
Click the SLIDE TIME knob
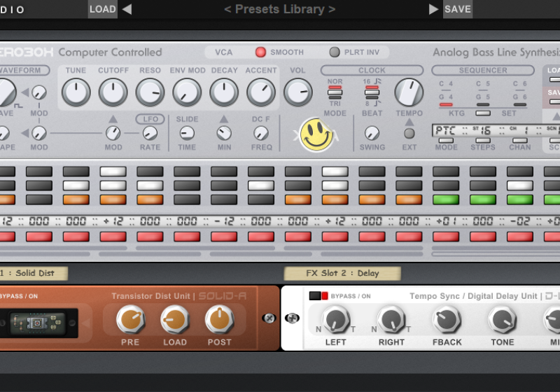click(187, 133)
